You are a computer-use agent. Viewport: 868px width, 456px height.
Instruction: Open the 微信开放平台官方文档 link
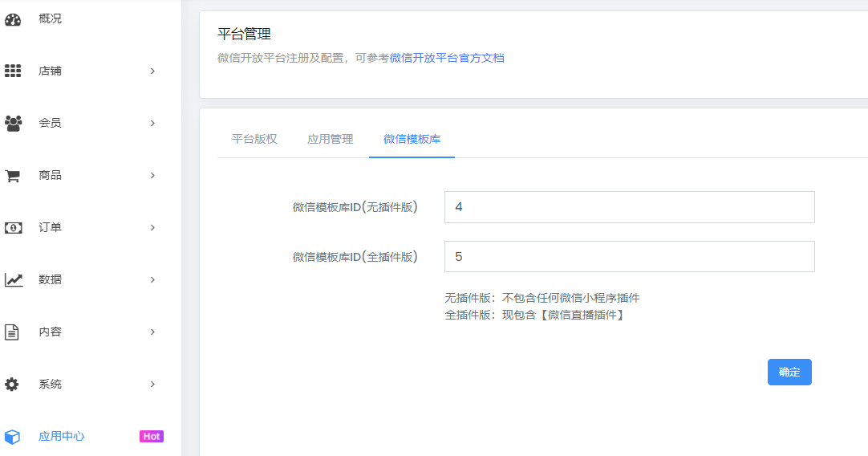point(447,58)
